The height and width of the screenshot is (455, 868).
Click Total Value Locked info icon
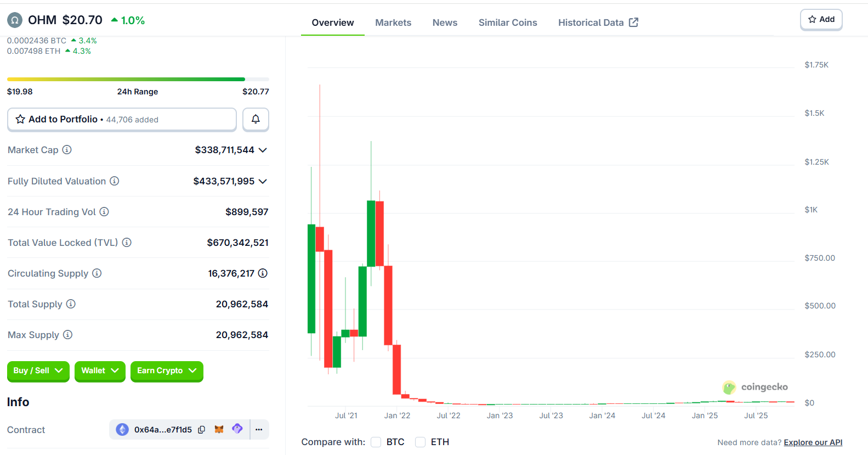click(127, 243)
